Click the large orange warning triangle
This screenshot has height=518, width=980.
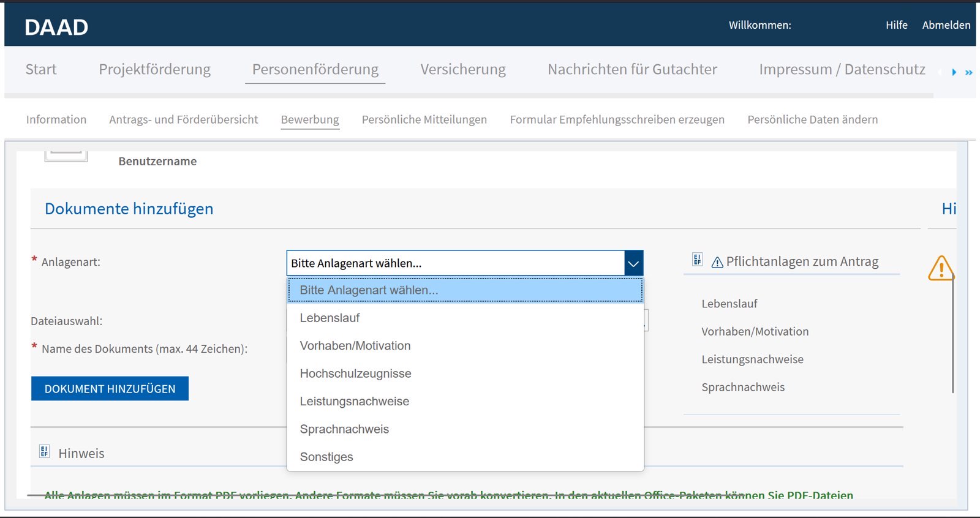click(x=941, y=268)
